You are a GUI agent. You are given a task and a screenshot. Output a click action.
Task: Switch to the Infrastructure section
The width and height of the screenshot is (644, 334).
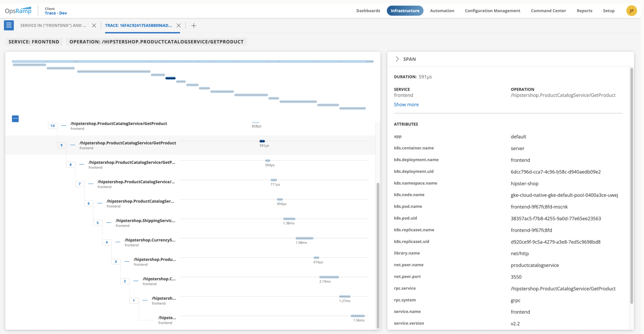click(x=405, y=11)
